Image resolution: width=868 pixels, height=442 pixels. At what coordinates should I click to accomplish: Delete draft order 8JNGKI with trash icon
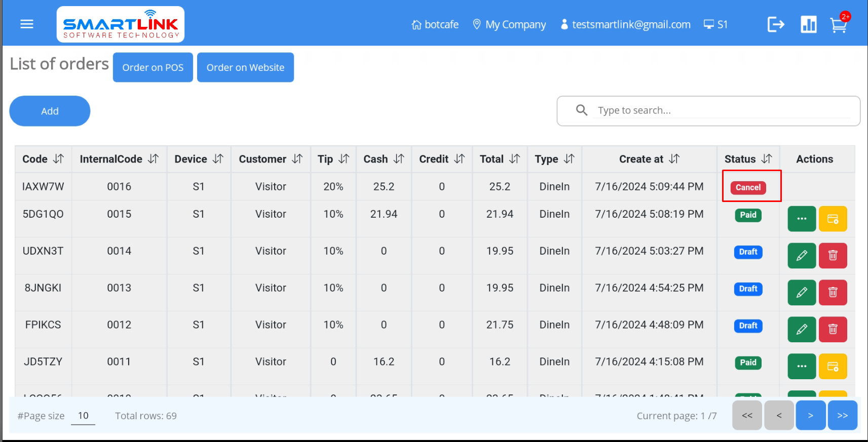833,293
